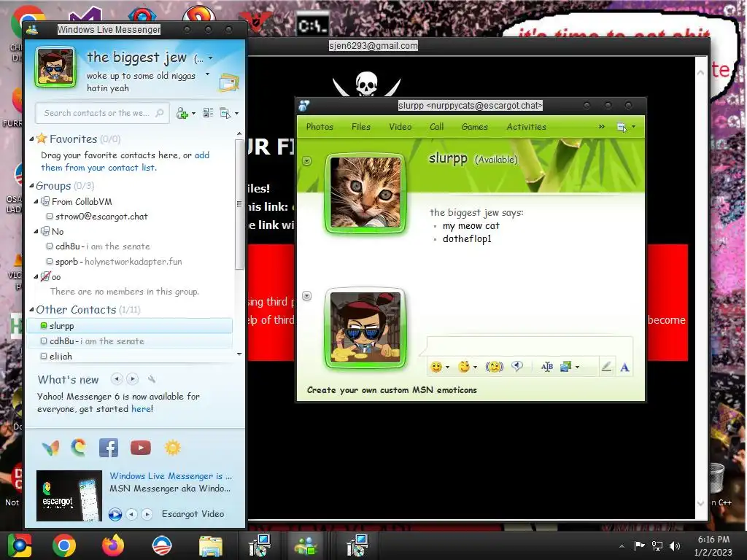The height and width of the screenshot is (560, 747).
Task: Collapse the From CollabVM group
Action: tap(36, 202)
